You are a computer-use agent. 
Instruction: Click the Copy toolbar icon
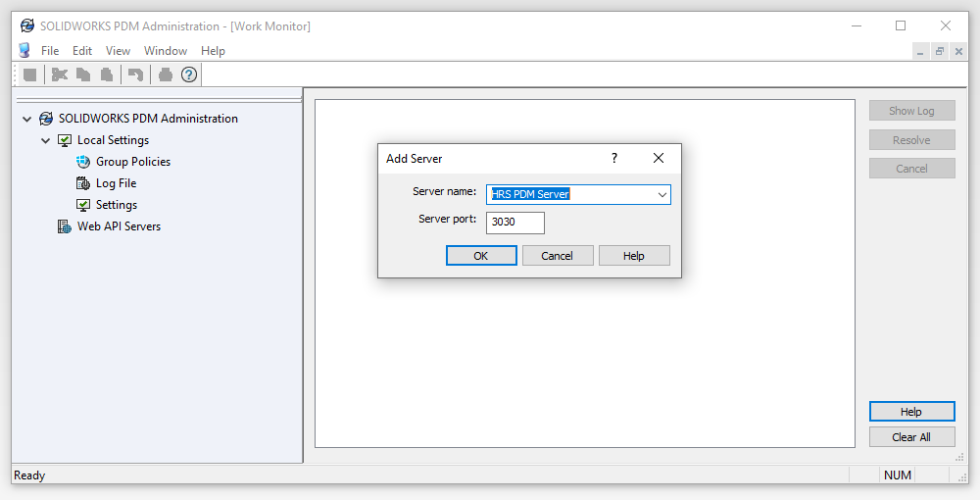click(83, 75)
